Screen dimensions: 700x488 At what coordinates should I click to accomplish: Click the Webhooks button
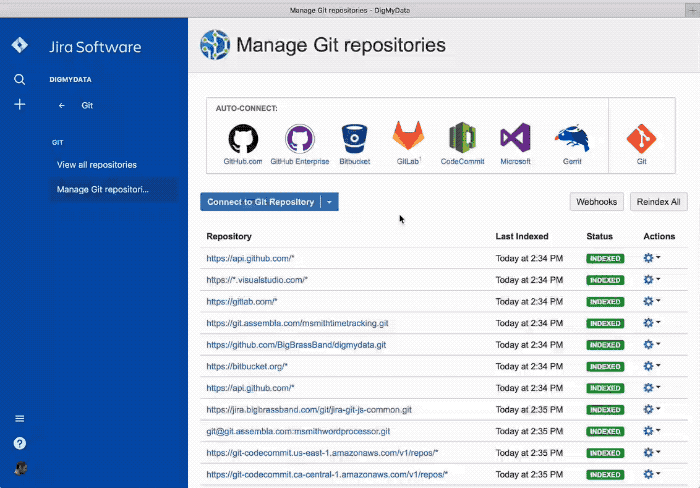coord(596,202)
